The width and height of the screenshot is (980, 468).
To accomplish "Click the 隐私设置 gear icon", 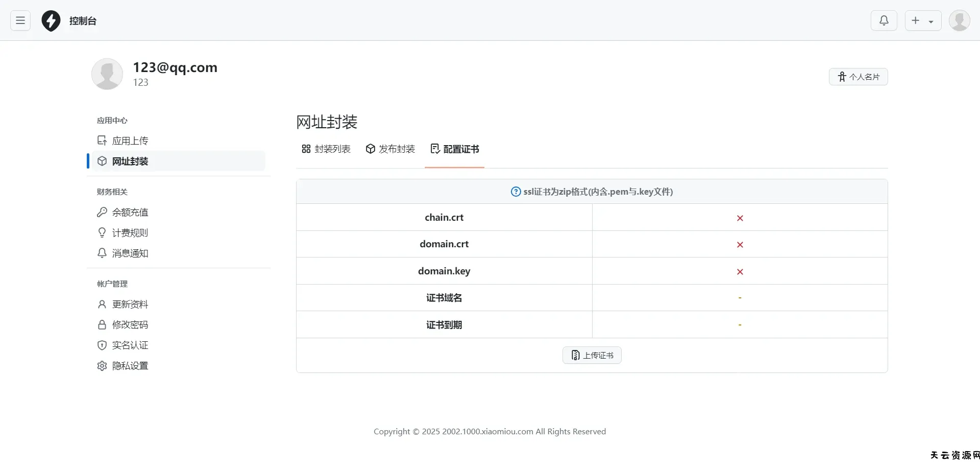I will pyautogui.click(x=102, y=366).
